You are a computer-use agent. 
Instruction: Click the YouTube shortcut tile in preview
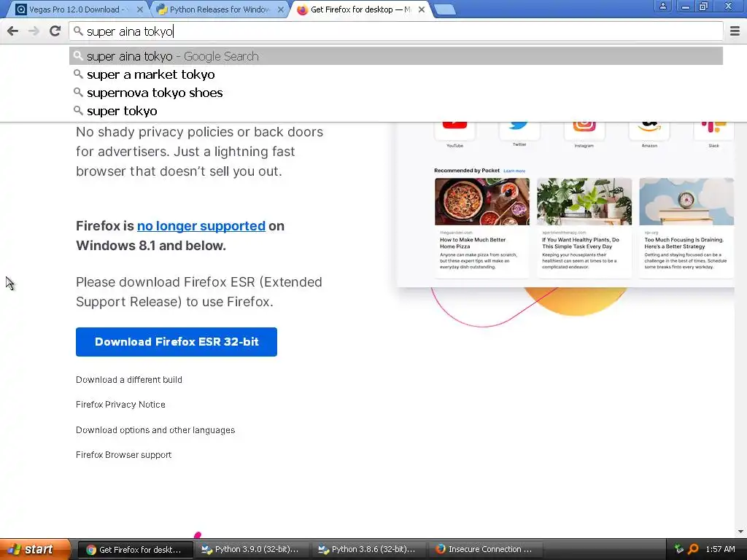coord(454,131)
